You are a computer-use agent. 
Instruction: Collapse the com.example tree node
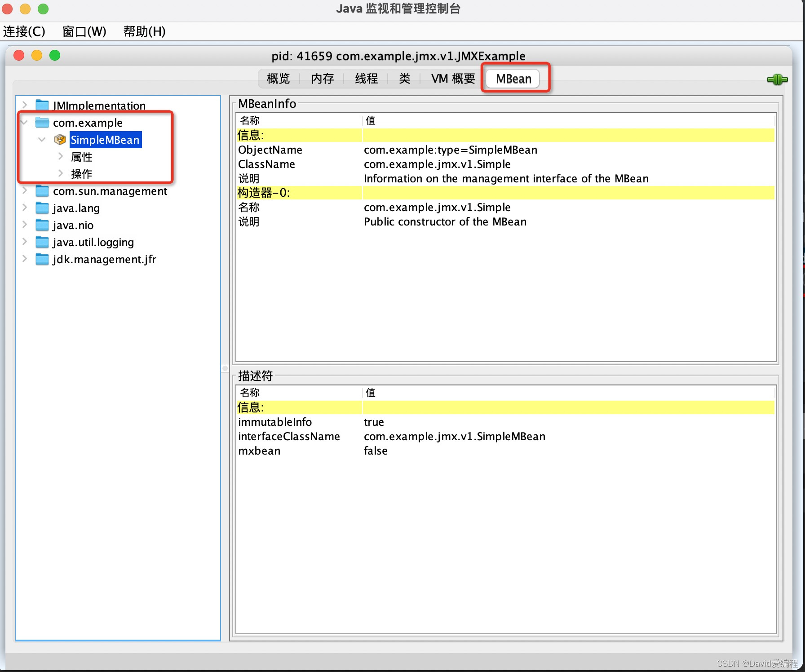[x=25, y=122]
